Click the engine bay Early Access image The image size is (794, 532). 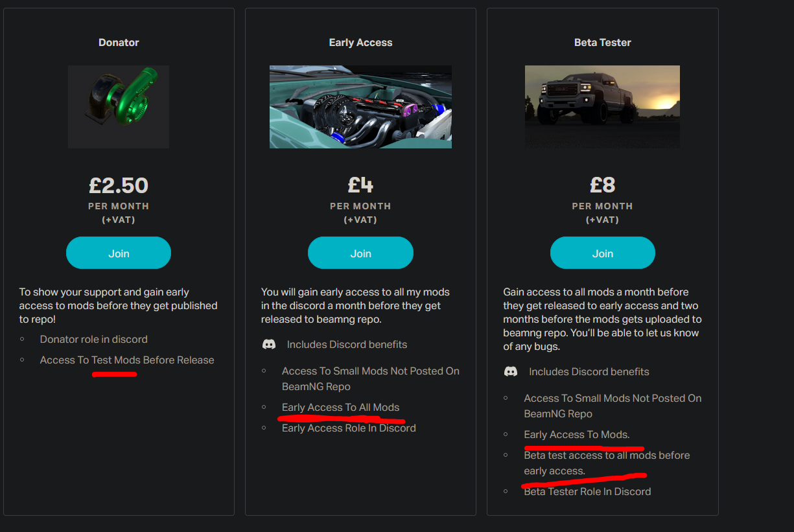[360, 107]
